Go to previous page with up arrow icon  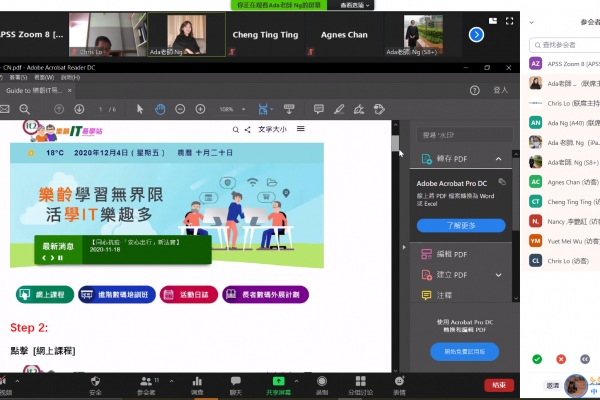(59, 109)
